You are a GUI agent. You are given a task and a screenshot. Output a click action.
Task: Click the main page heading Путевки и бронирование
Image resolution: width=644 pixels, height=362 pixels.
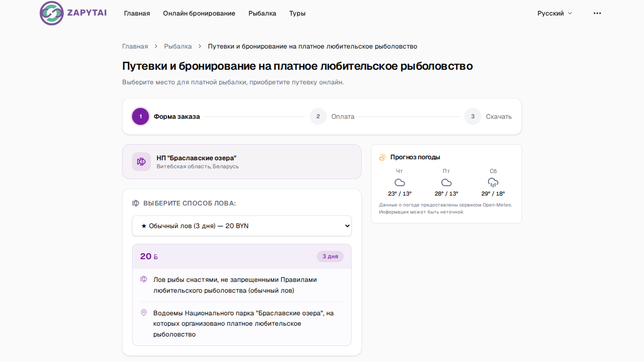click(297, 66)
